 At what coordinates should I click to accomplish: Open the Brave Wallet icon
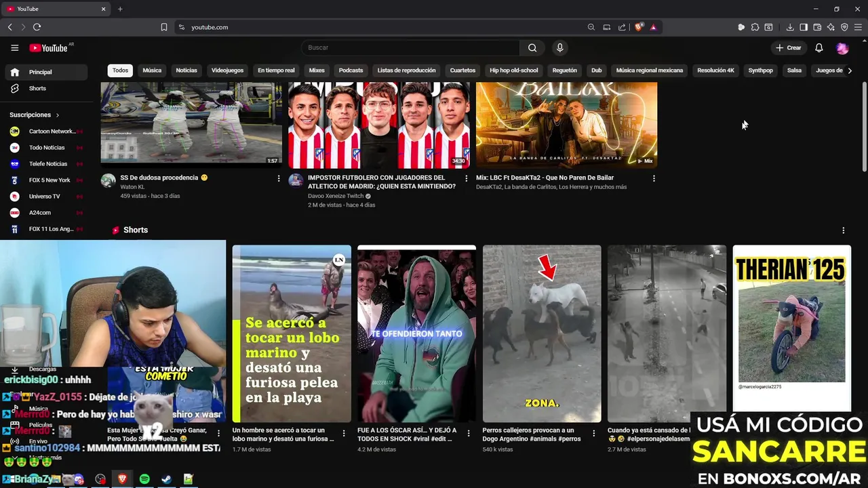tap(817, 27)
